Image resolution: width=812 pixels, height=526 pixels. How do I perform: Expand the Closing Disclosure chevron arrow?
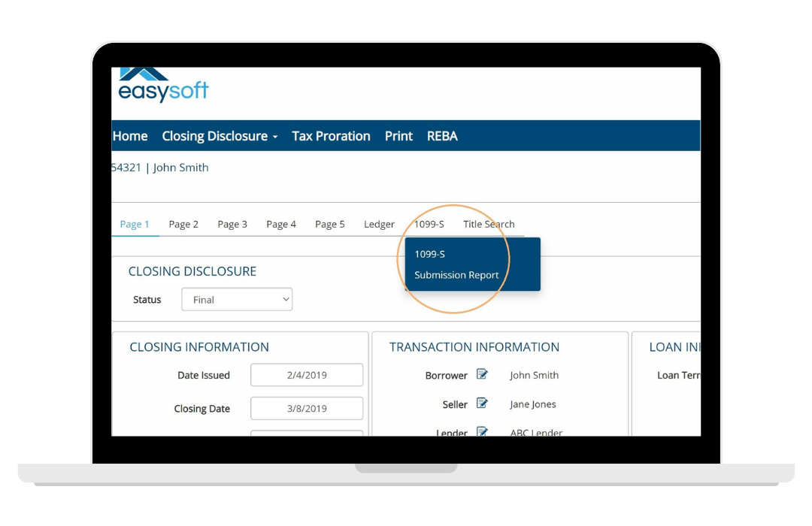coord(276,137)
